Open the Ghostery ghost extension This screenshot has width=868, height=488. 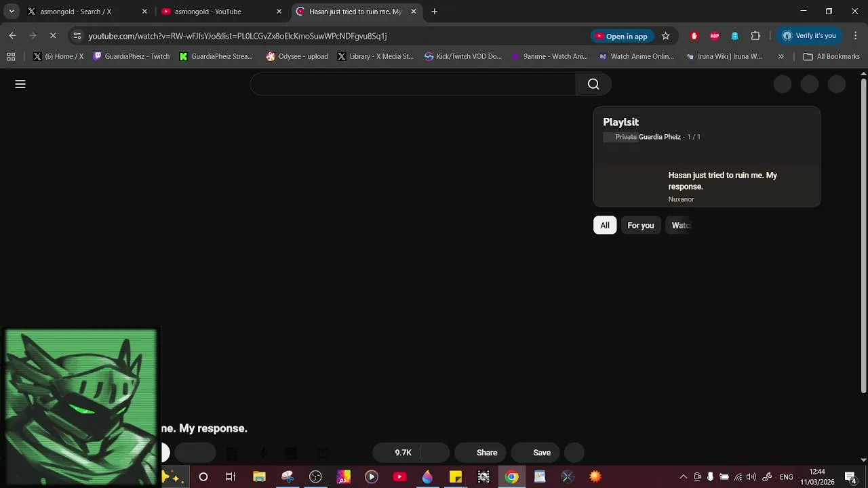pyautogui.click(x=734, y=36)
